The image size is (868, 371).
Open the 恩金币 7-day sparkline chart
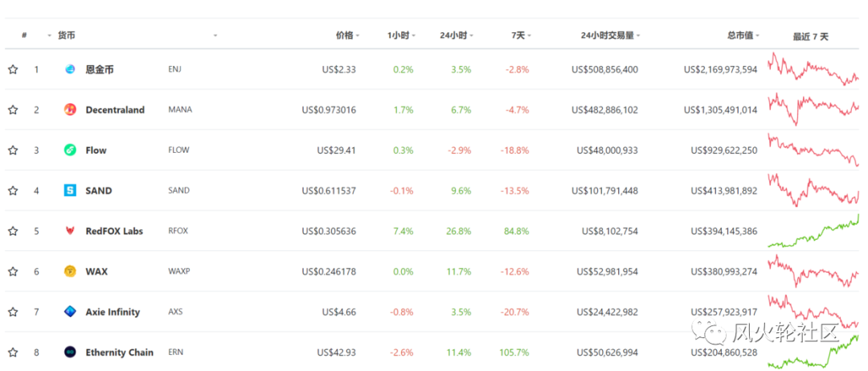(813, 69)
